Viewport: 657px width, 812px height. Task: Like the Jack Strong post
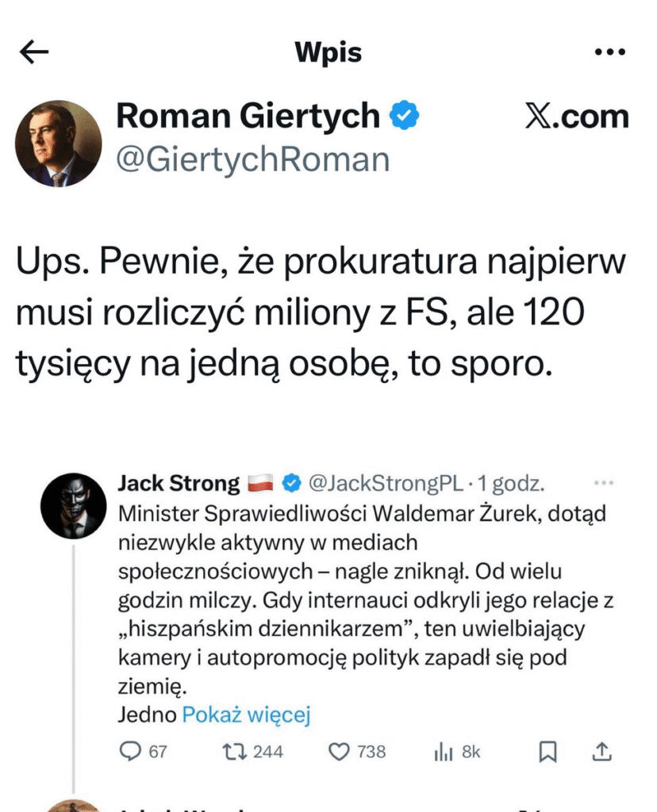(340, 751)
